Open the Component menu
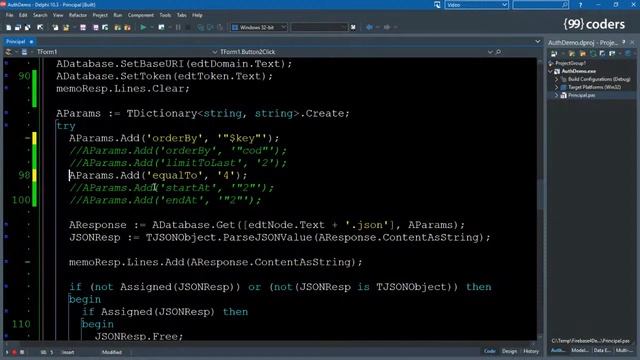The height and width of the screenshot is (360, 640). 141,15
